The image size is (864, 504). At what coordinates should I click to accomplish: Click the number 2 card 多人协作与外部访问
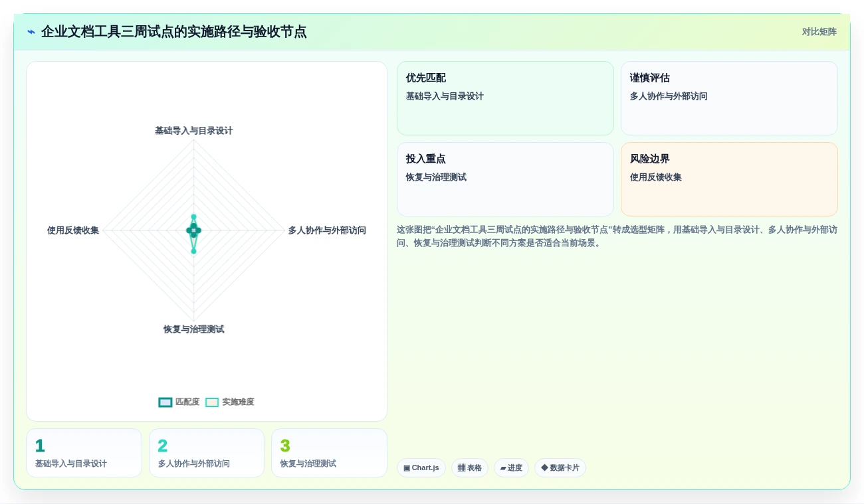coord(207,453)
